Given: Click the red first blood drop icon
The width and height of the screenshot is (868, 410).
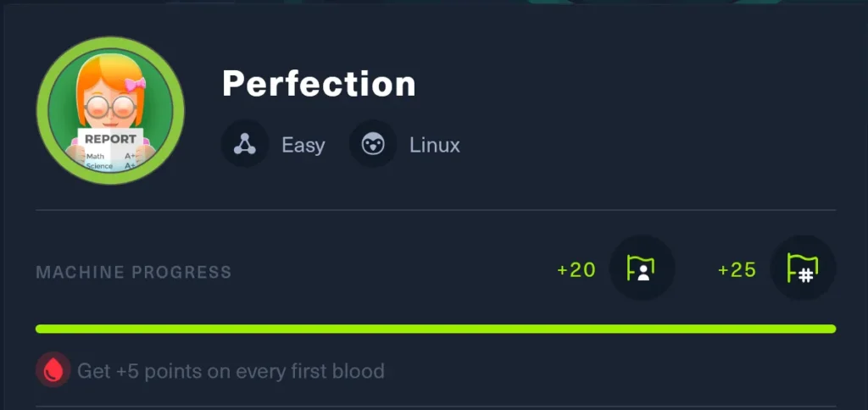Looking at the screenshot, I should 53,370.
